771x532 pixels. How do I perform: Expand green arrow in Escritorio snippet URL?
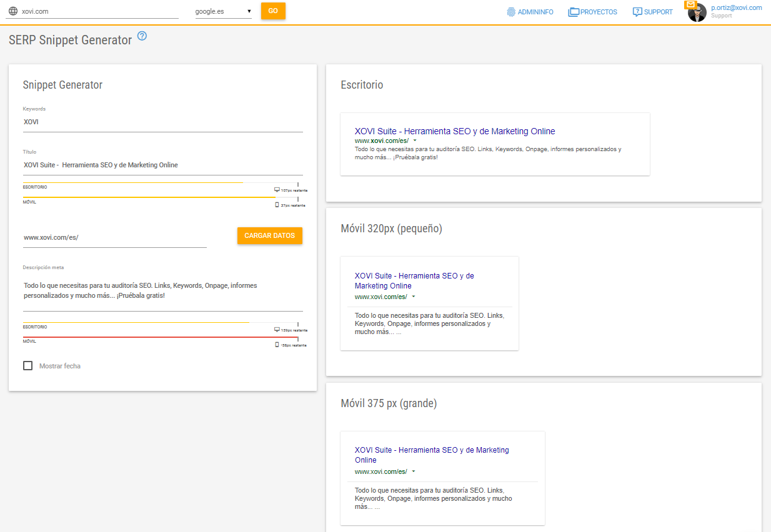pos(415,140)
